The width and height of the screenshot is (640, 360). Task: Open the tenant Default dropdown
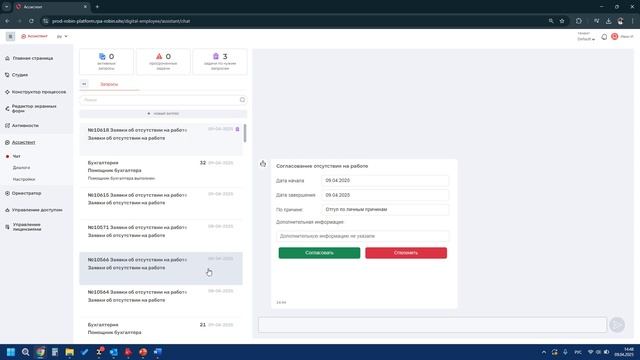pos(586,39)
